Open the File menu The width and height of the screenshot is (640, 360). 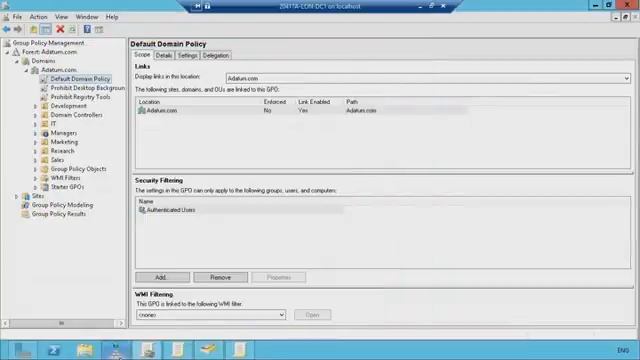[x=17, y=17]
